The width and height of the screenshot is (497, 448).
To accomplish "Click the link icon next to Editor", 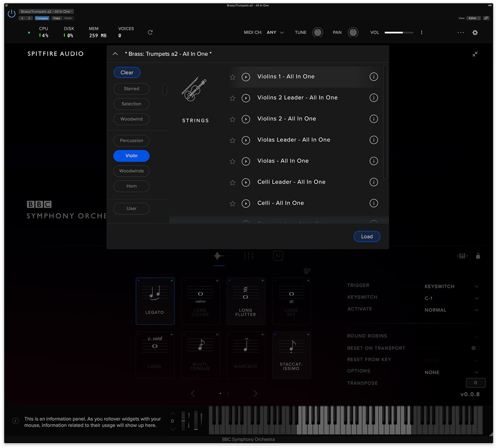I will pyautogui.click(x=486, y=18).
